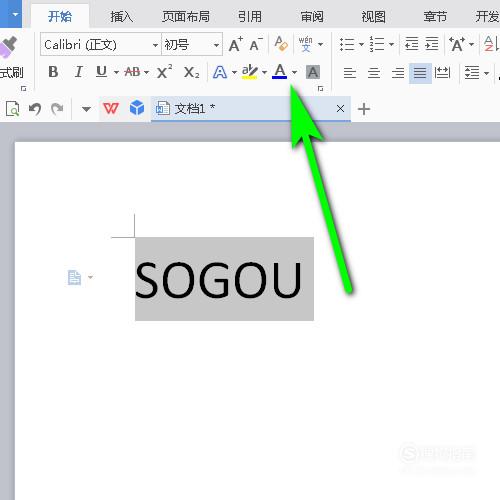Apply bulleted list
Screen dimensions: 500x500
tap(347, 44)
